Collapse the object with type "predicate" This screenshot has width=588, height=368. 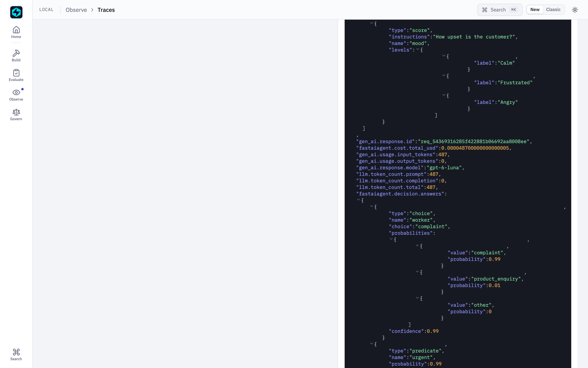coord(372,344)
